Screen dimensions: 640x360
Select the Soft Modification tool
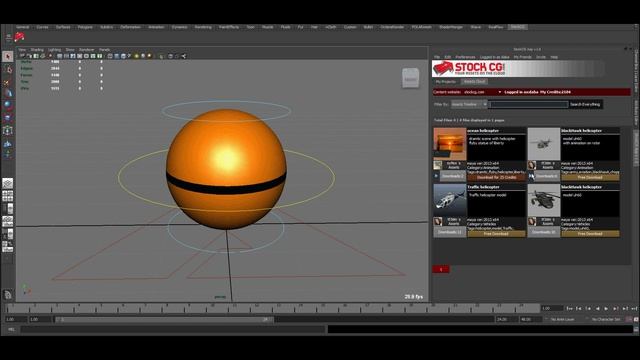pyautogui.click(x=8, y=143)
